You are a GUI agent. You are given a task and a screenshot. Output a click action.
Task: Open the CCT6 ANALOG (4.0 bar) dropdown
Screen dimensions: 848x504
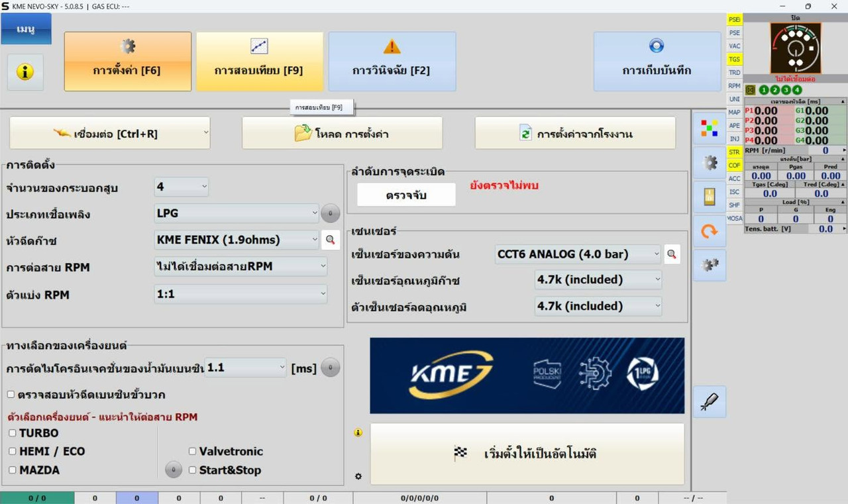(578, 254)
